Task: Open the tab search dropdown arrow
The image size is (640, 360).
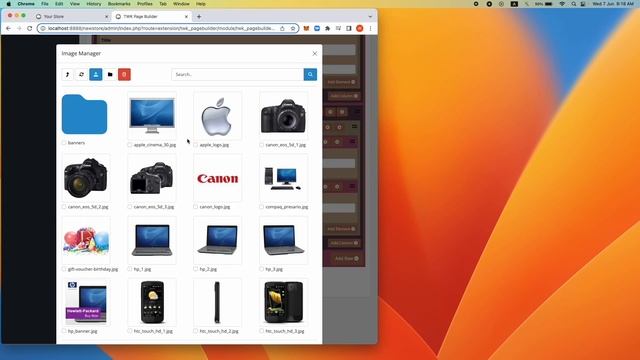Action: pyautogui.click(x=370, y=17)
